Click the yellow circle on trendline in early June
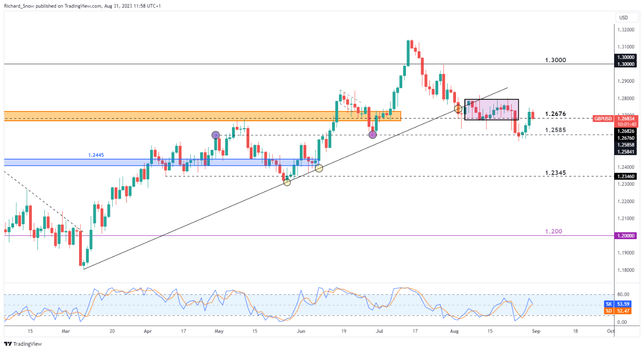The height and width of the screenshot is (351, 644). [x=318, y=168]
